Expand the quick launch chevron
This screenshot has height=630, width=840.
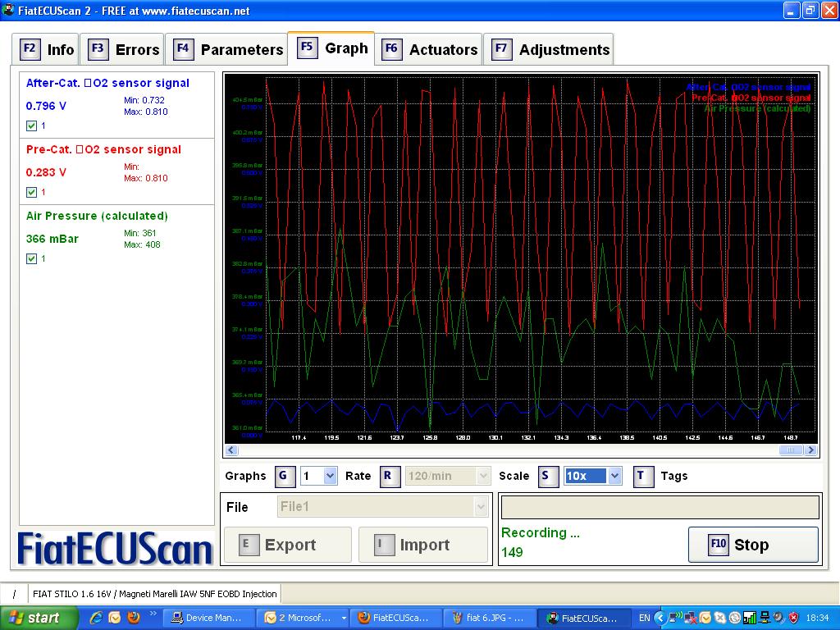point(153,614)
